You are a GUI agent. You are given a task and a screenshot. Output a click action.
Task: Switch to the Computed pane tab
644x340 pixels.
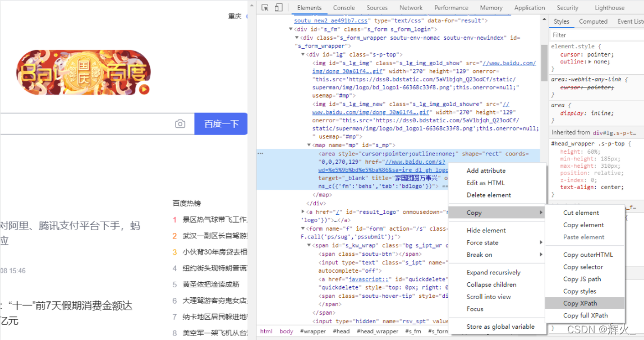(593, 21)
